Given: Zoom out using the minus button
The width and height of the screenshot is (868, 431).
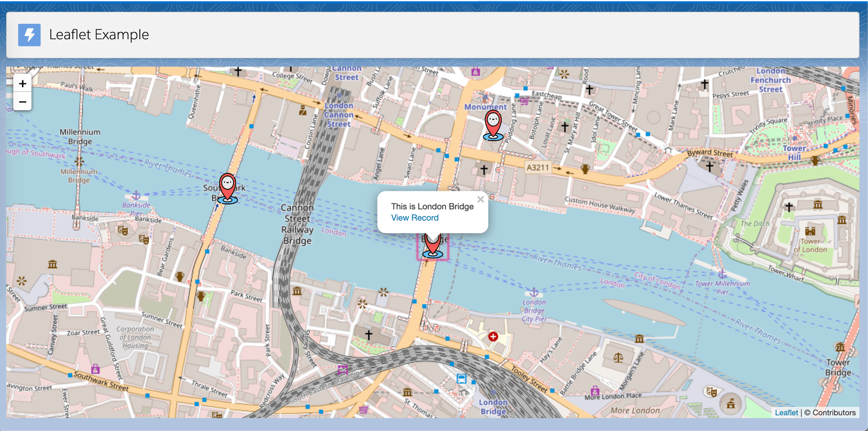Looking at the screenshot, I should tap(23, 102).
